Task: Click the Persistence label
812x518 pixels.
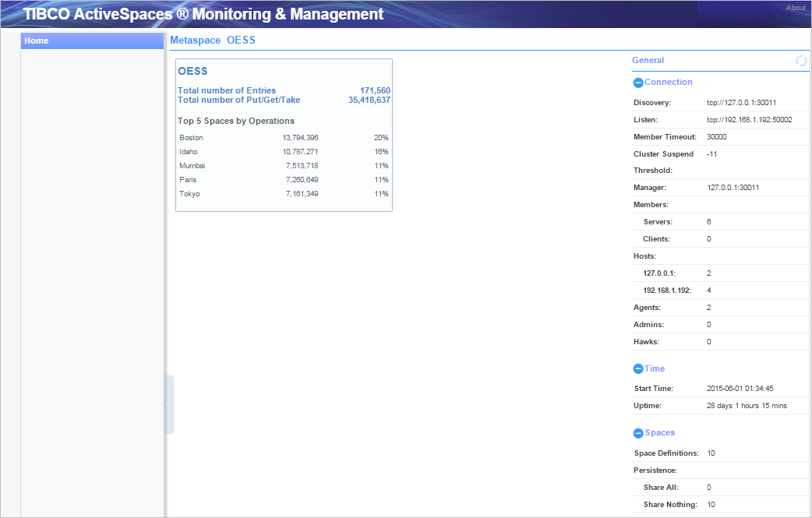Action: [655, 470]
